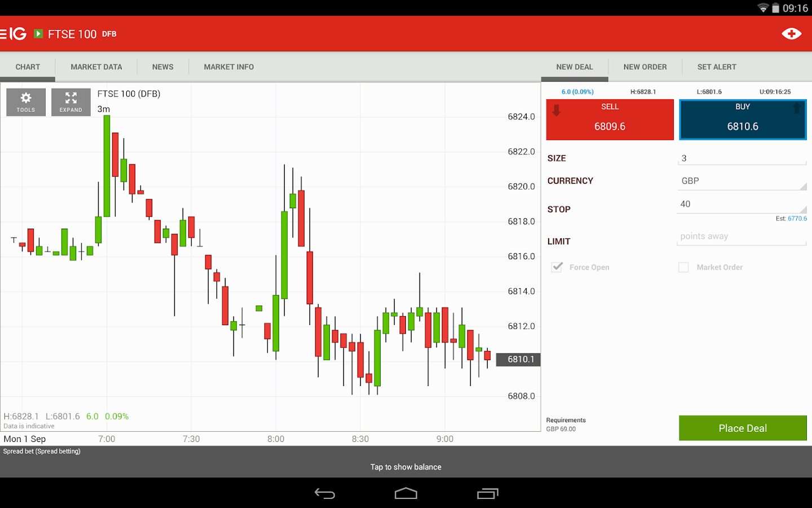
Task: Click FTSE 100 DFB market title
Action: [x=82, y=34]
